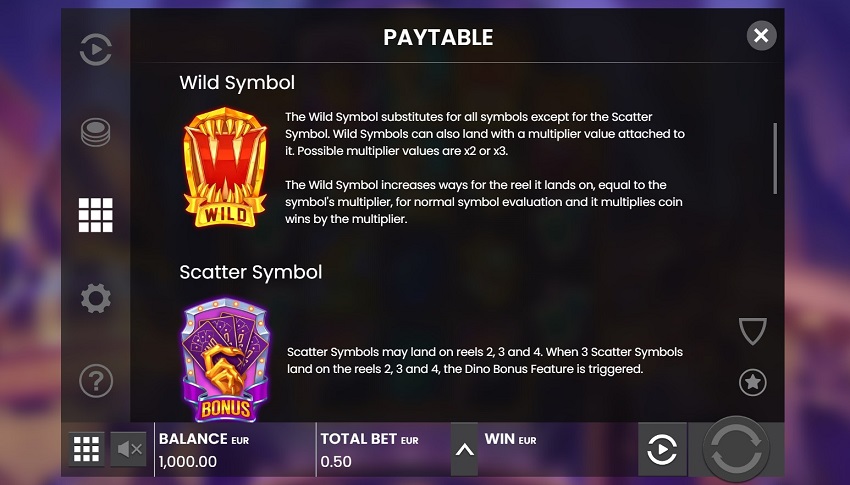Image resolution: width=850 pixels, height=485 pixels.
Task: Start autoplay from the bottom bar
Action: click(662, 449)
